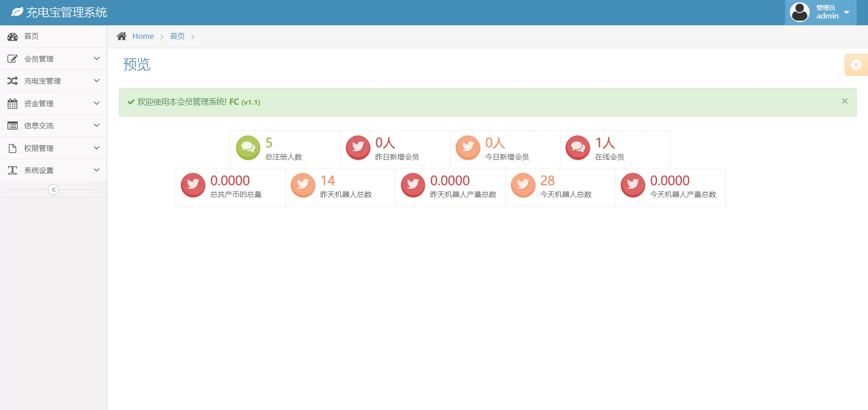Viewport: 868px width, 410px height.
Task: Click the chat icon for 在线会员
Action: pos(578,148)
